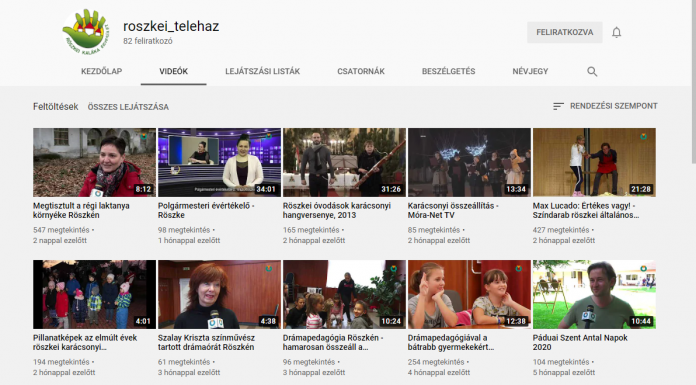Image resolution: width=696 pixels, height=385 pixels.
Task: Click the 82 feliratkozó subscriber count
Action: (x=148, y=41)
